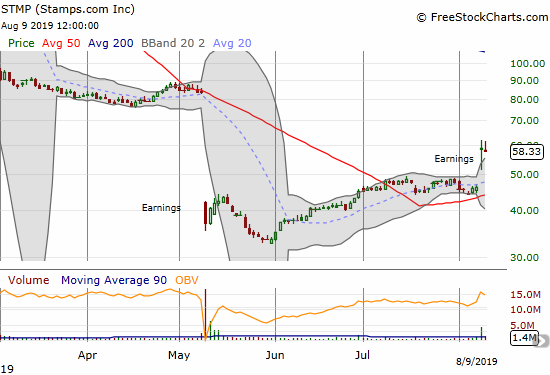Image resolution: width=550 pixels, height=375 pixels.
Task: Select the Avg 200 legend label
Action: pos(110,43)
